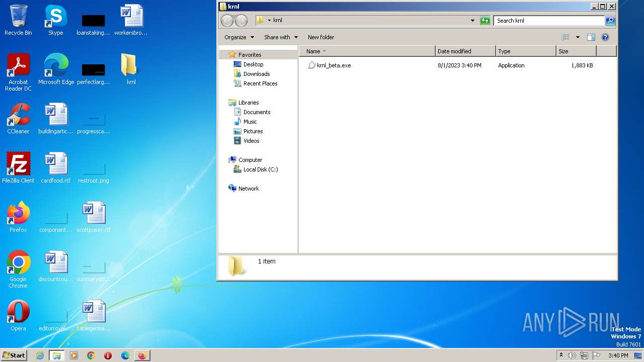Viewport: 644px width, 362px height.
Task: Launch Firefox desktop shortcut
Action: [18, 217]
